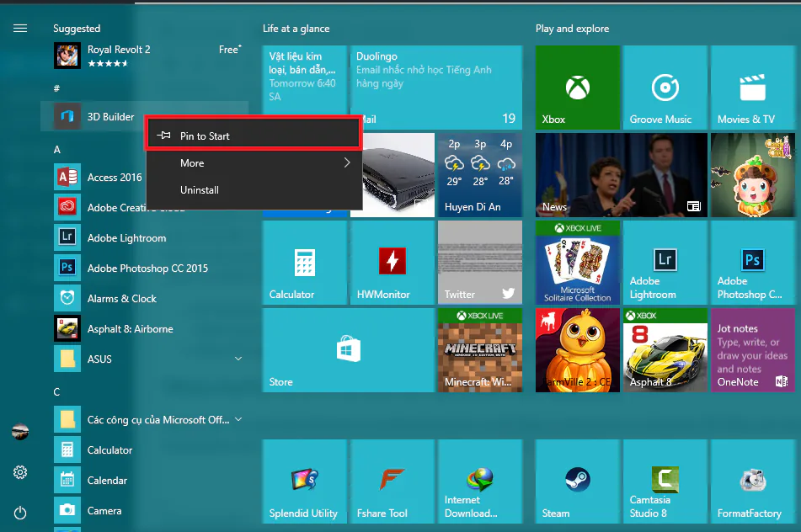
Task: Open the Groove Music tile
Action: point(665,88)
